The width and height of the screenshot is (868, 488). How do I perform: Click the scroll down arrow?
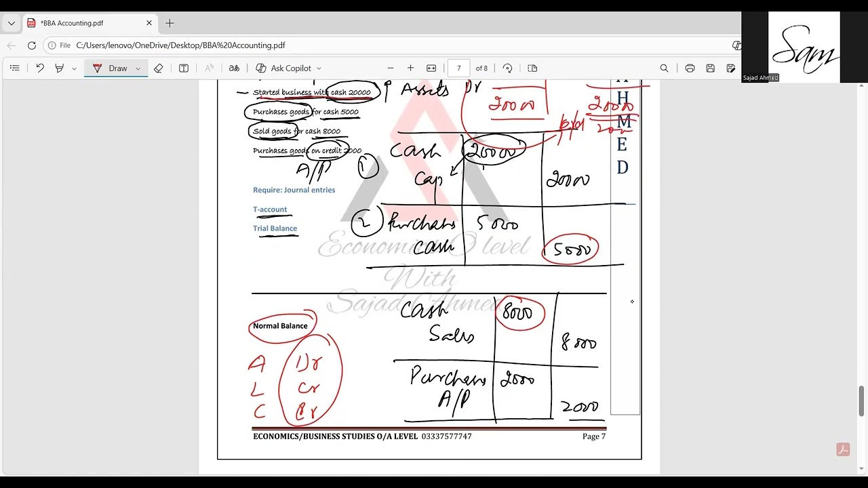pyautogui.click(x=862, y=468)
